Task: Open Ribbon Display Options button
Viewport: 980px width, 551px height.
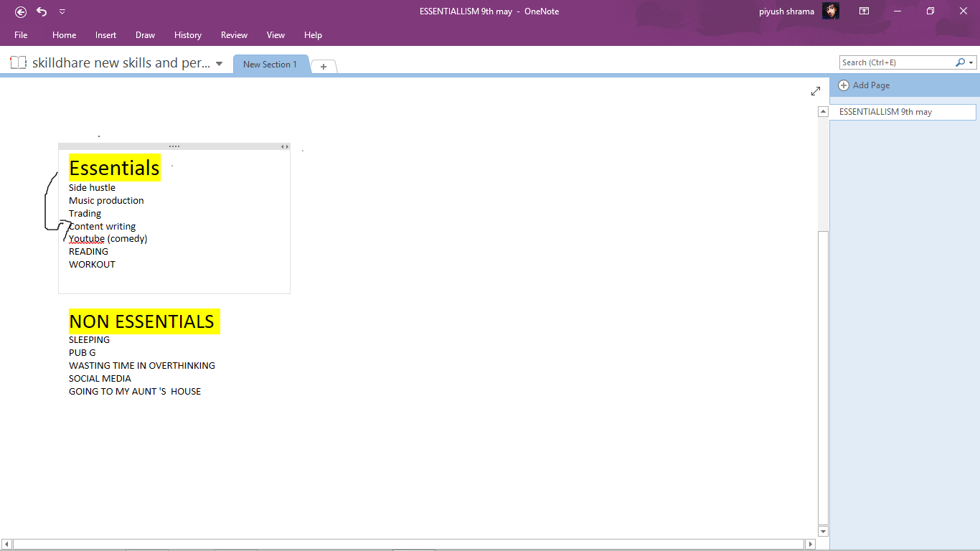Action: point(864,11)
